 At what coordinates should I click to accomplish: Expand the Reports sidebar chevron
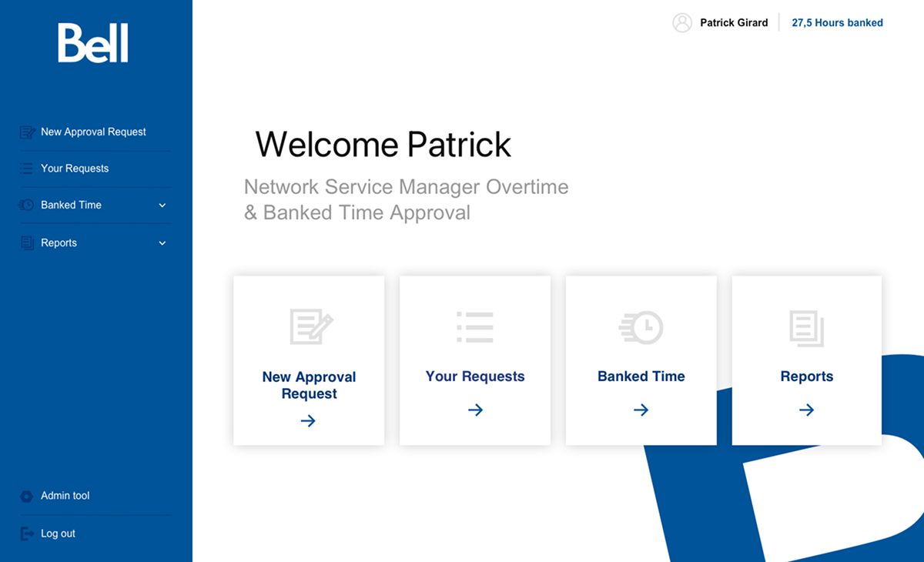pyautogui.click(x=162, y=243)
